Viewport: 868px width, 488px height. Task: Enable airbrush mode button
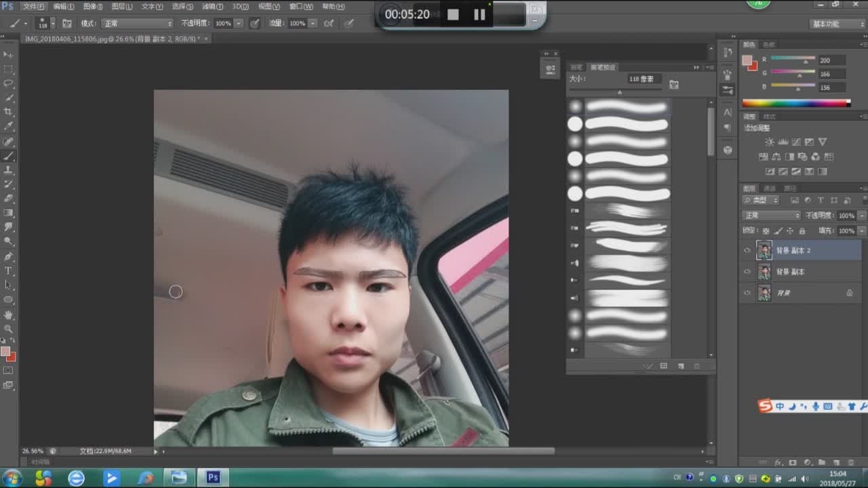pyautogui.click(x=329, y=23)
